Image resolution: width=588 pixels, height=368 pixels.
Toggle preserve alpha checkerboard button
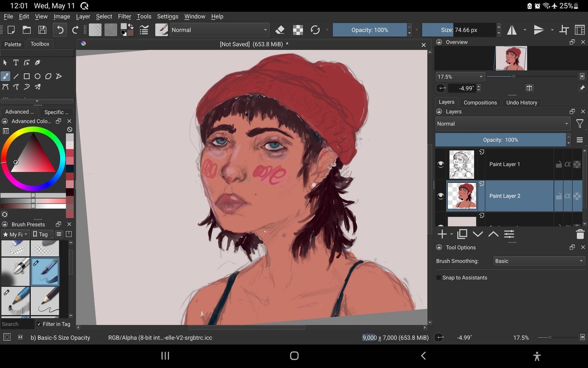297,30
